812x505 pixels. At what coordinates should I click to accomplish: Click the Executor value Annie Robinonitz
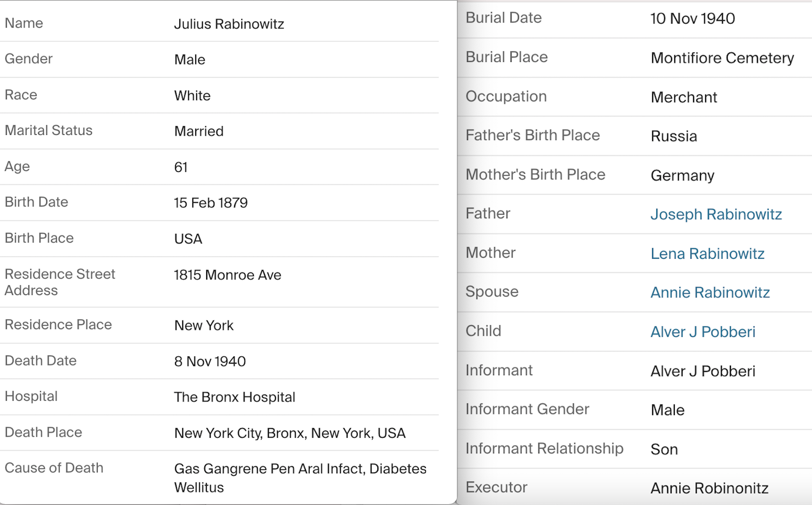[x=709, y=488]
